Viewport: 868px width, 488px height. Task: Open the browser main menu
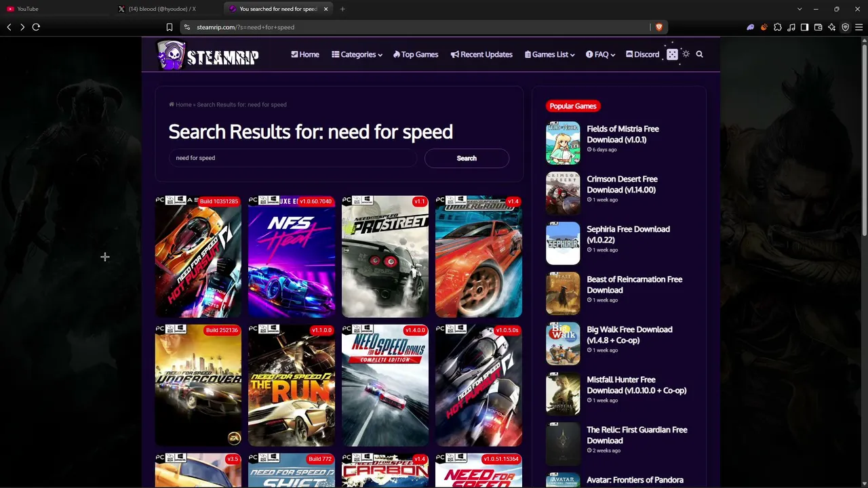[859, 27]
